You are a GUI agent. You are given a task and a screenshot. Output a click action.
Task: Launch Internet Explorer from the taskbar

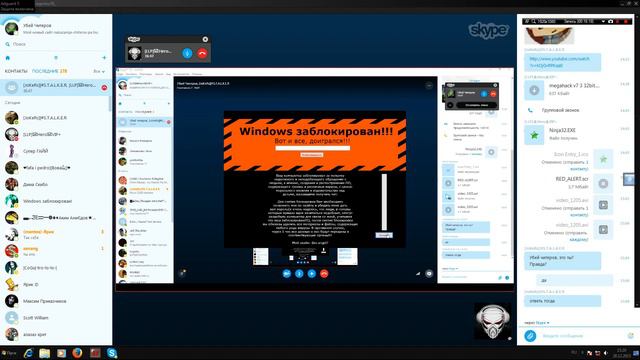point(28,353)
